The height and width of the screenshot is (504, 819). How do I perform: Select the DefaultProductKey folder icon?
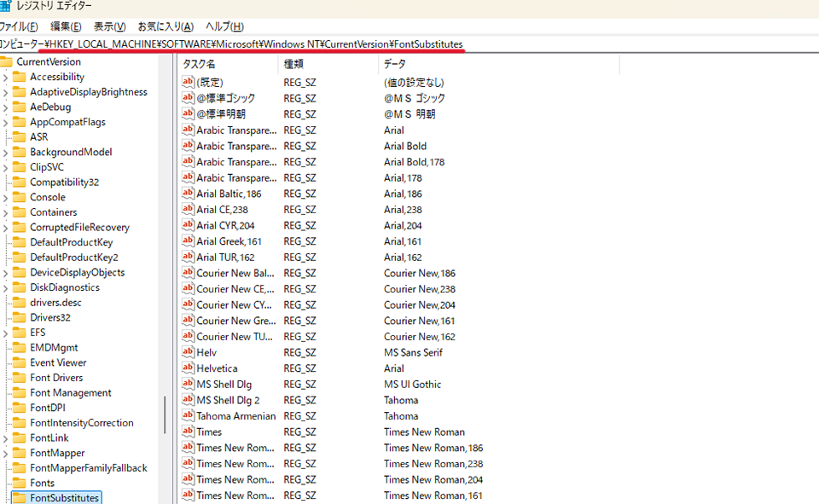point(20,242)
